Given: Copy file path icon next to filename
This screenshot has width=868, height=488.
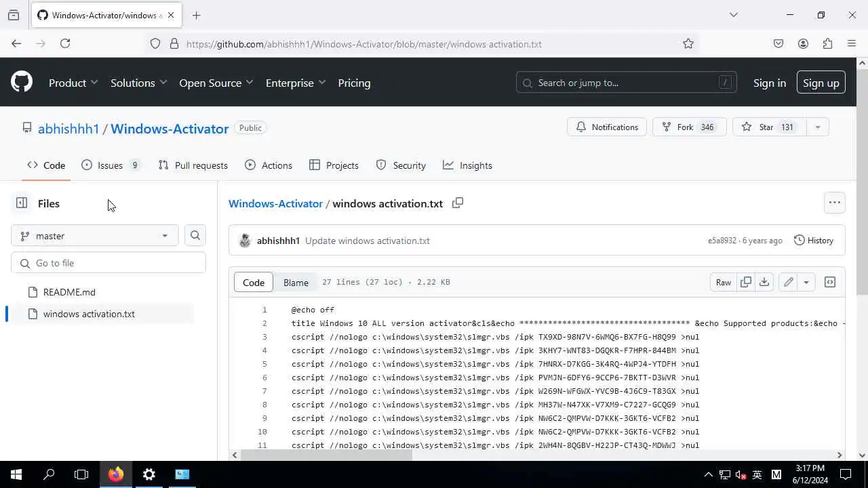Looking at the screenshot, I should pyautogui.click(x=458, y=203).
